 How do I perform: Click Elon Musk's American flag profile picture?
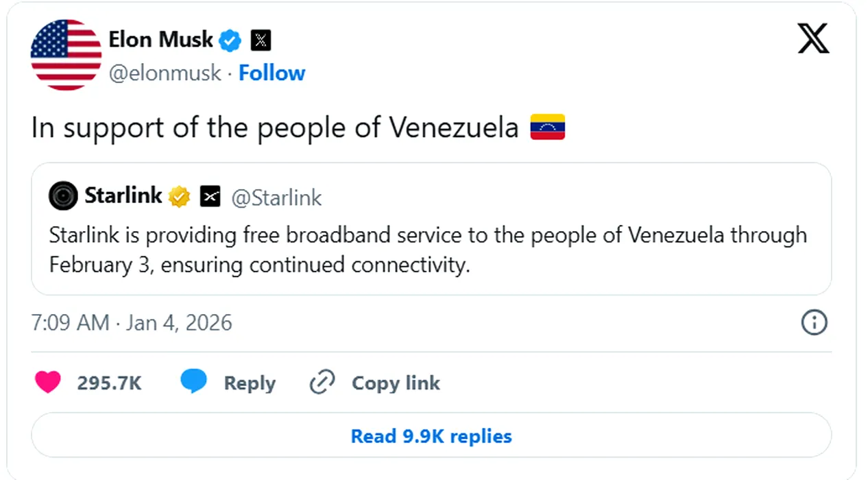[x=67, y=55]
